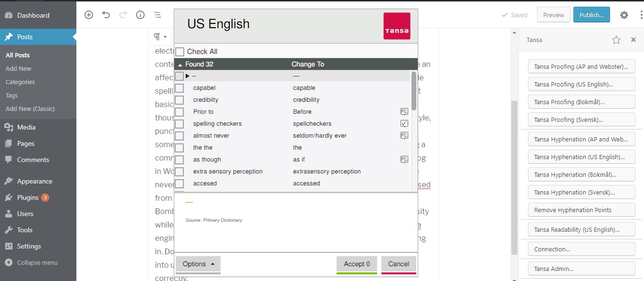Click the comment icon for as though

[x=404, y=160]
